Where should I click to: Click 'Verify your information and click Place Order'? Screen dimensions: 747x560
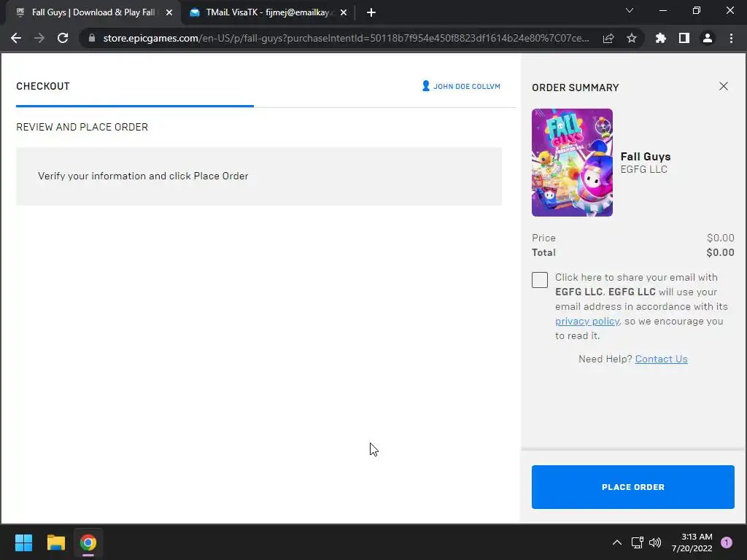click(143, 176)
